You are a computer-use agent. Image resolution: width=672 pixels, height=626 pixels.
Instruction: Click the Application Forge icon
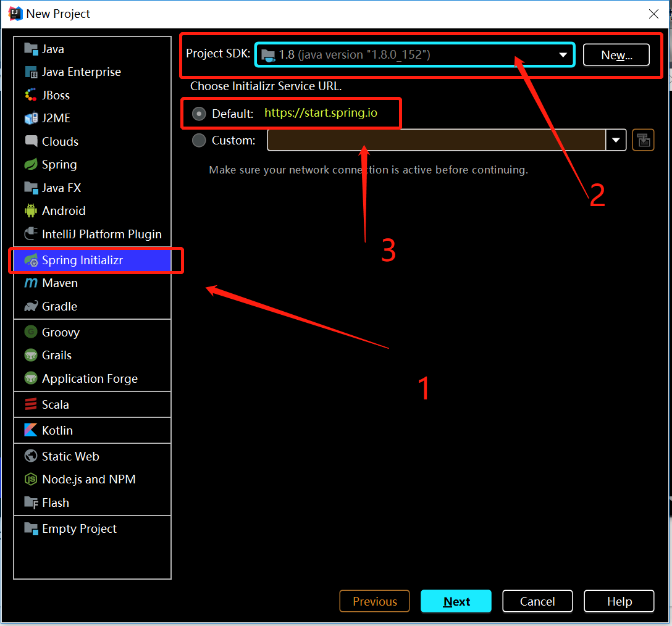coord(31,378)
